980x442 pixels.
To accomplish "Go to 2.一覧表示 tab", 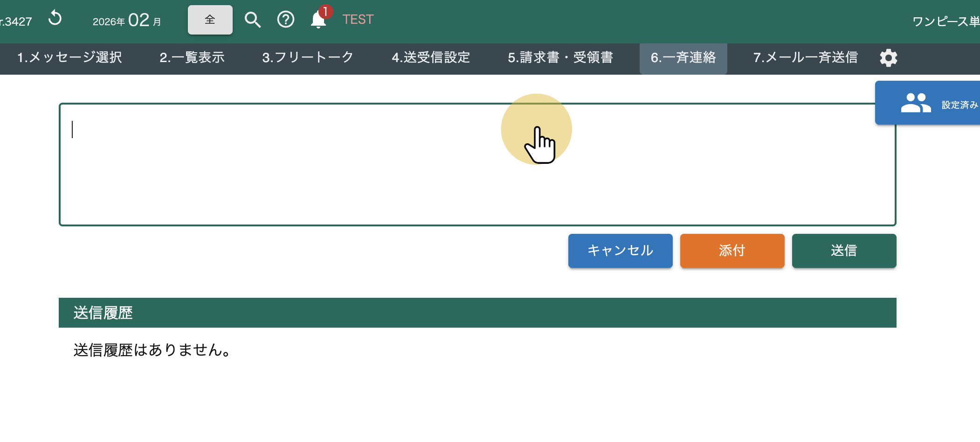I will tap(192, 57).
